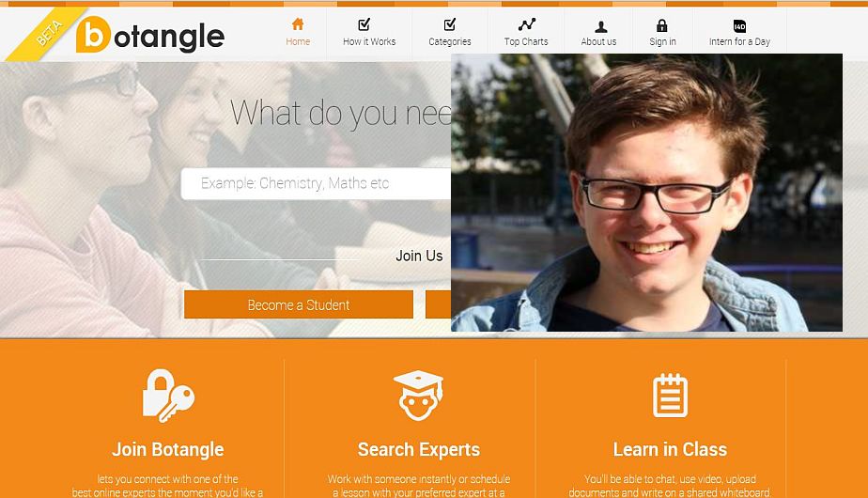Click the Intern for a Day icon
The height and width of the screenshot is (498, 868).
pyautogui.click(x=739, y=25)
